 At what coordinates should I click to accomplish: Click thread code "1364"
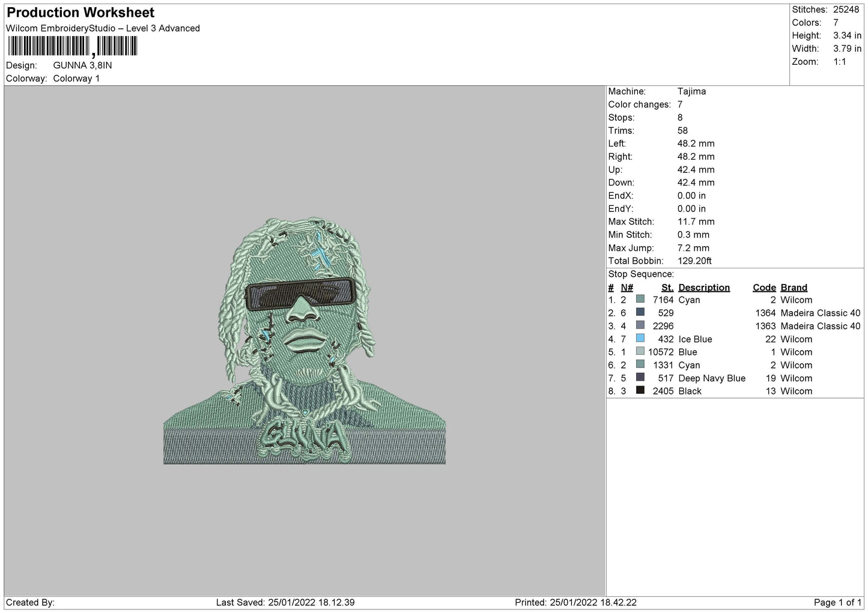[765, 313]
